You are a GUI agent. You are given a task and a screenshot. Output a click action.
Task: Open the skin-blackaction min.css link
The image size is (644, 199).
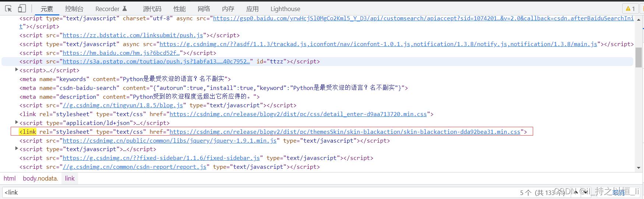click(x=345, y=132)
